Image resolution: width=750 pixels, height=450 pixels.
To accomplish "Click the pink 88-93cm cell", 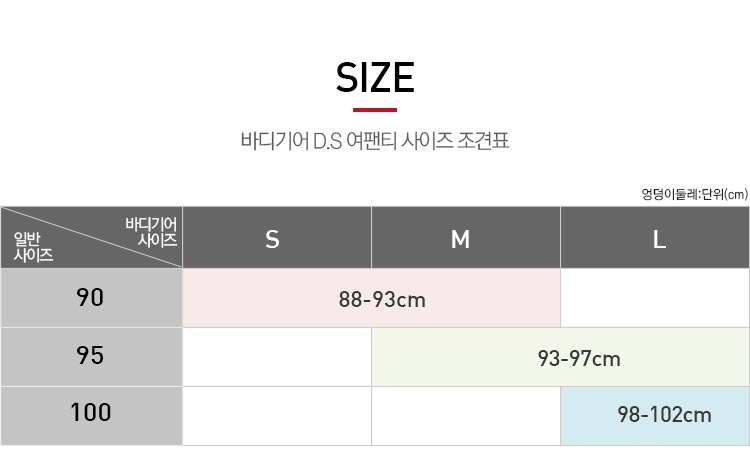I will tap(372, 298).
